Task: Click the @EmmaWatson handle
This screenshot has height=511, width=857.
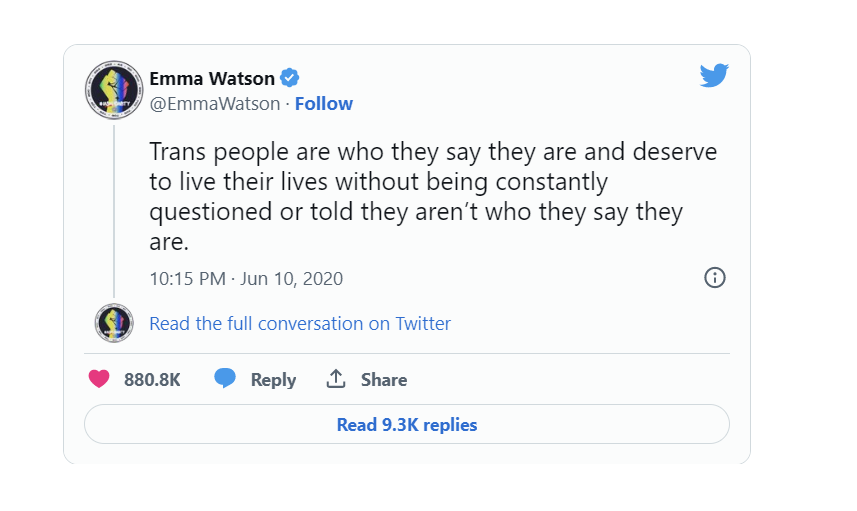Action: (215, 103)
